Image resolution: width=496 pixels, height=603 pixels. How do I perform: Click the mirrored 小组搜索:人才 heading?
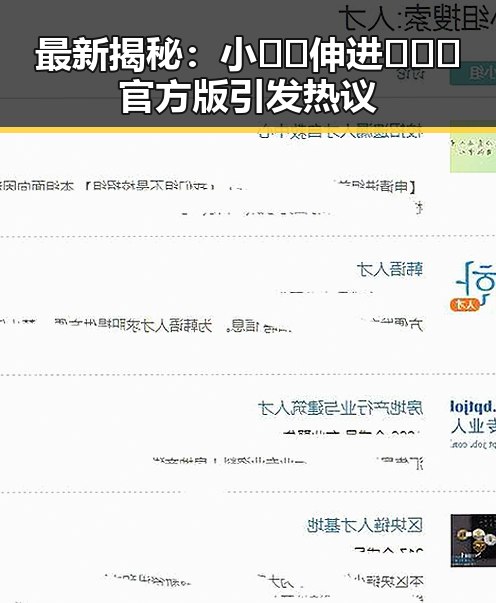click(x=417, y=18)
